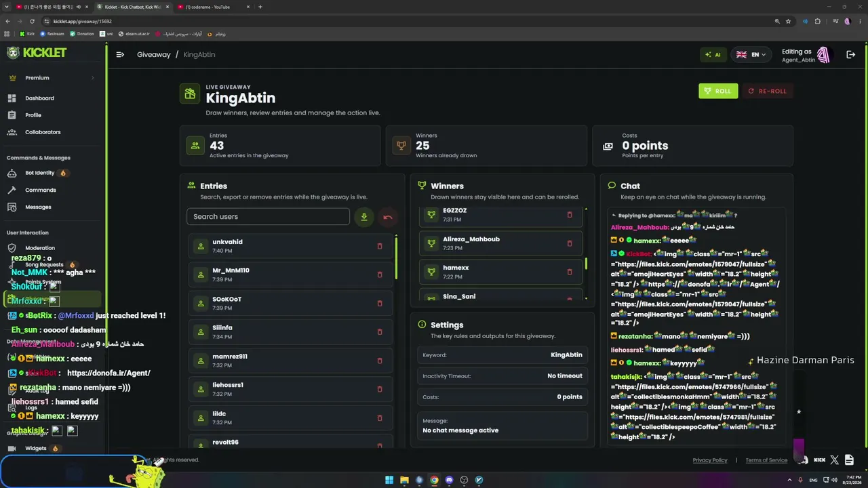Click the Kicklet logo
Image resolution: width=868 pixels, height=488 pixels.
click(37, 53)
